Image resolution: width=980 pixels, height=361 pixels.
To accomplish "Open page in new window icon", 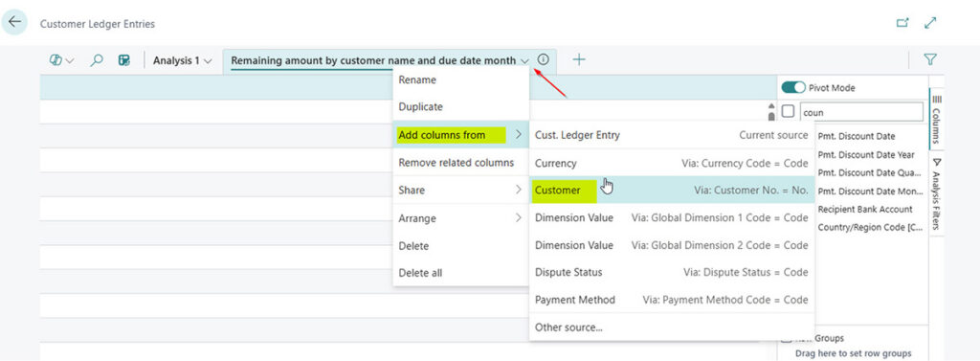I will (902, 23).
